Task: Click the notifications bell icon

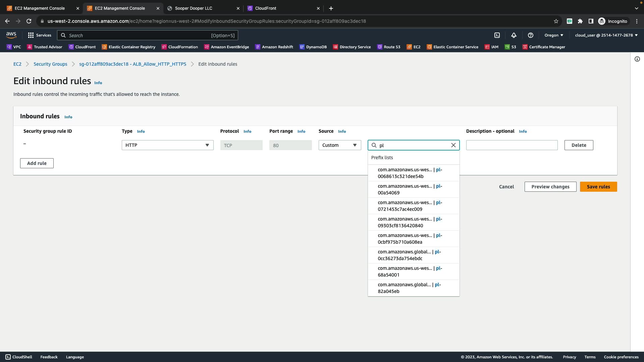Action: [x=514, y=35]
